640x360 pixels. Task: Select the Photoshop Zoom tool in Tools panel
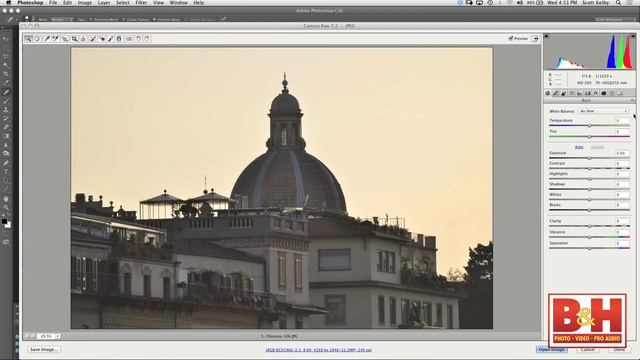6,207
